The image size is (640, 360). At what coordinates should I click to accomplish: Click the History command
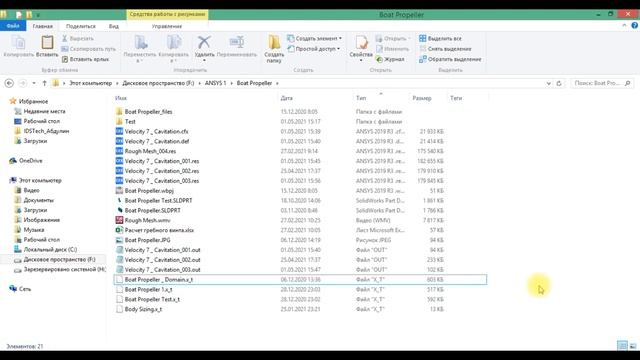[390, 59]
